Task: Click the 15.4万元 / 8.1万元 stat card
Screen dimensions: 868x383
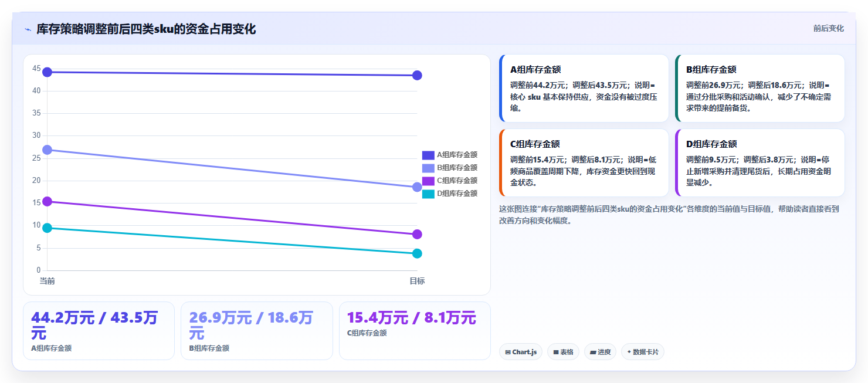Action: click(x=415, y=331)
